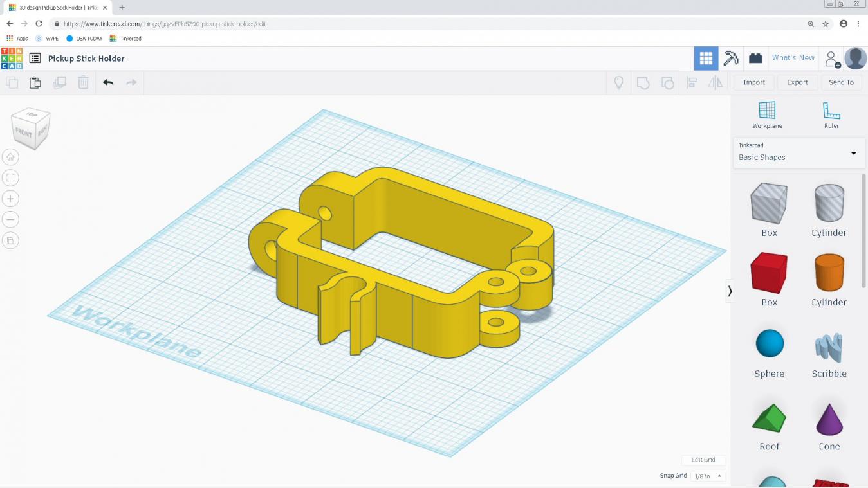Click the Delete trash can icon
The image size is (868, 488).
(x=83, y=82)
